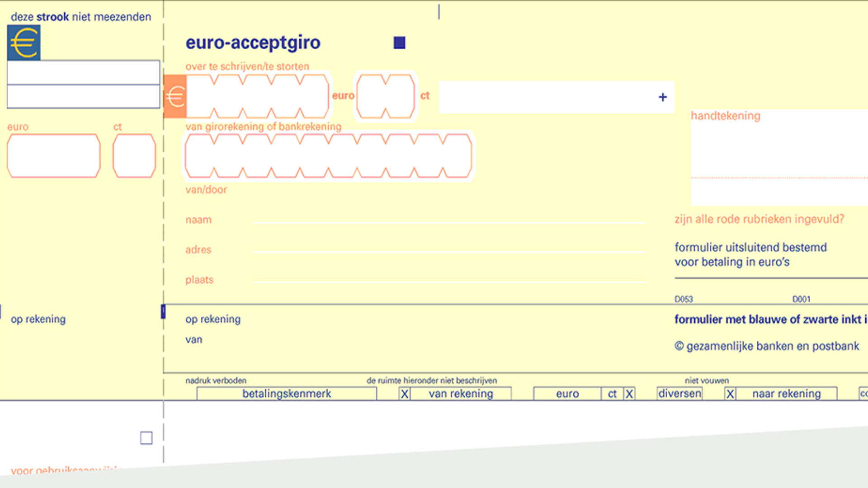Viewport: 868px width, 488px height.
Task: Click the strip's euro amount box
Action: coord(54,155)
